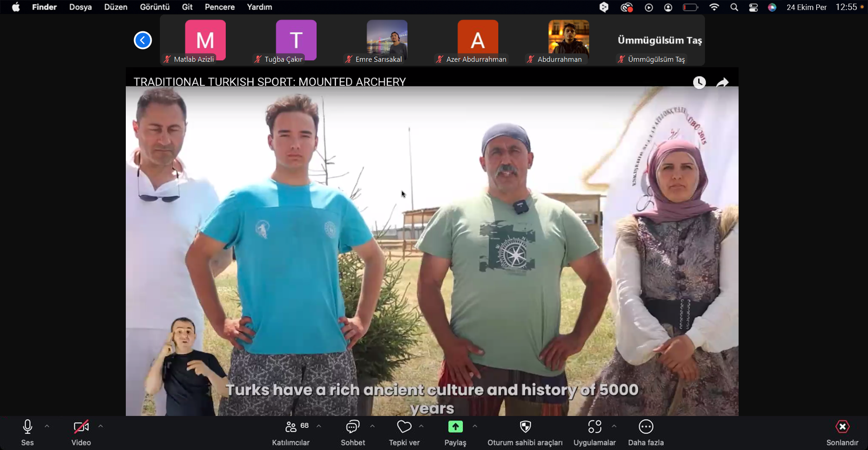Toggle the Ses microphone mute
The height and width of the screenshot is (450, 868).
pos(27,427)
